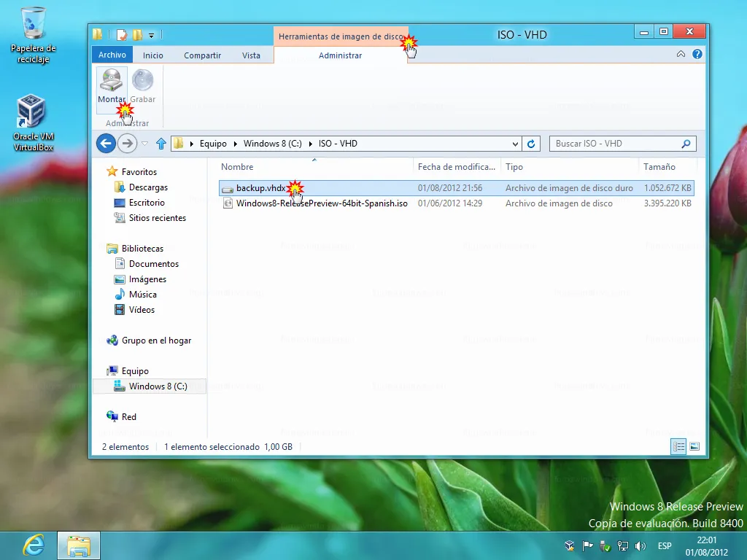The height and width of the screenshot is (560, 747).
Task: Click Windows 8 (C:) in the breadcrumb
Action: point(273,144)
